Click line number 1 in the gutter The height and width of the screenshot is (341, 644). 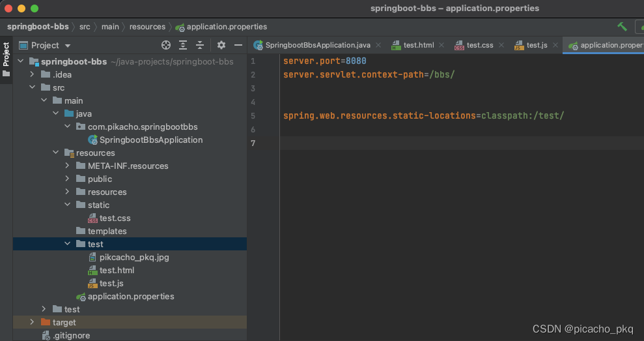[253, 61]
